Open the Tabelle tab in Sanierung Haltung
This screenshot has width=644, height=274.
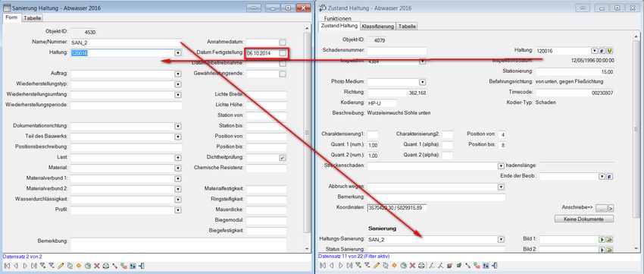pos(32,17)
